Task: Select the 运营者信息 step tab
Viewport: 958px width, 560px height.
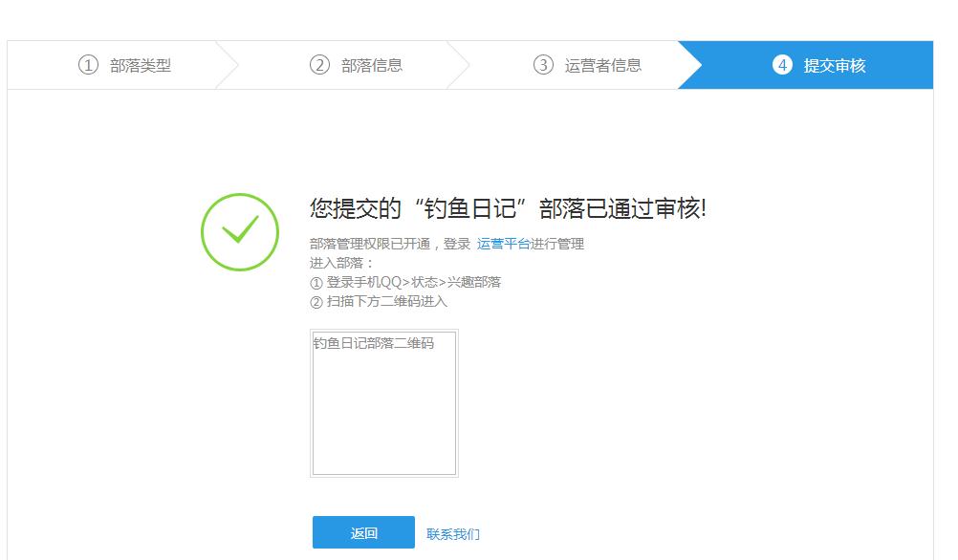Action: (x=587, y=65)
